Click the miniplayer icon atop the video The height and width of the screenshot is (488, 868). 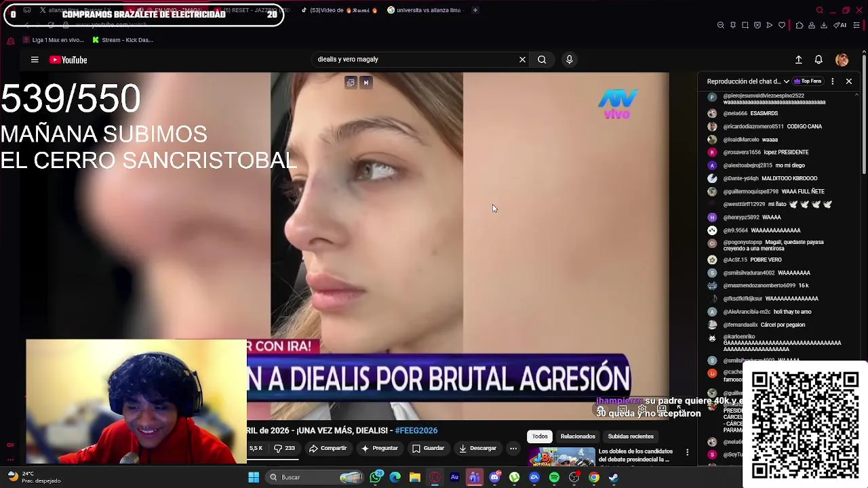tap(351, 83)
